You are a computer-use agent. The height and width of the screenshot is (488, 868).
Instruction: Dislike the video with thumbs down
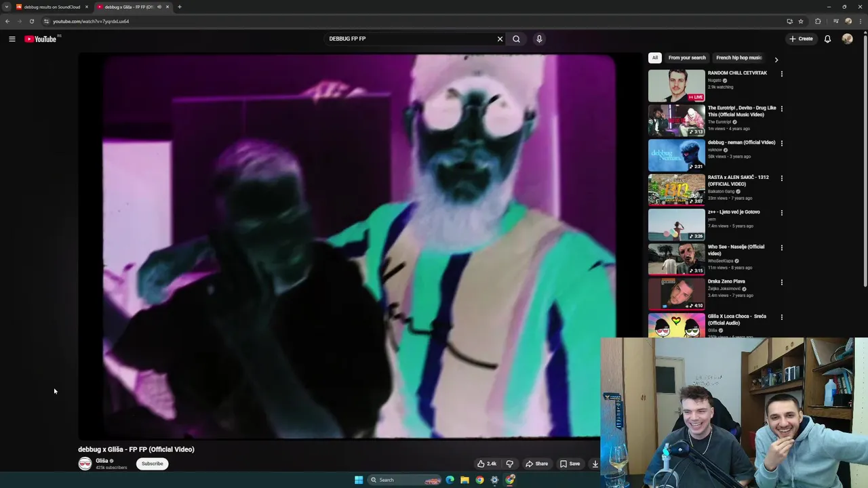click(509, 464)
